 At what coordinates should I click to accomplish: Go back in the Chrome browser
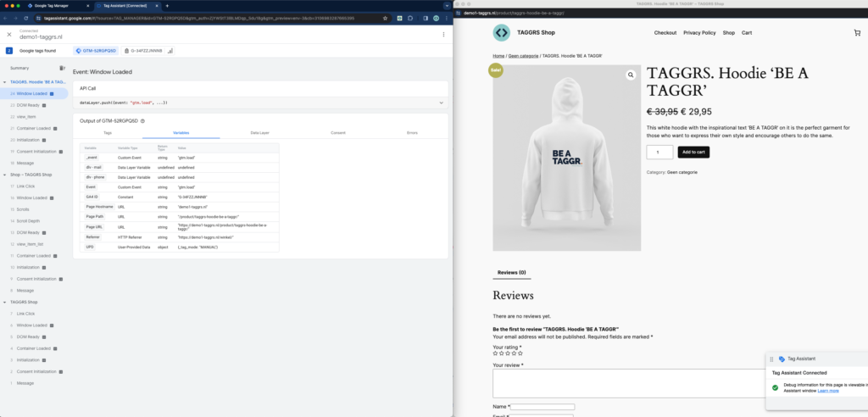pos(6,18)
